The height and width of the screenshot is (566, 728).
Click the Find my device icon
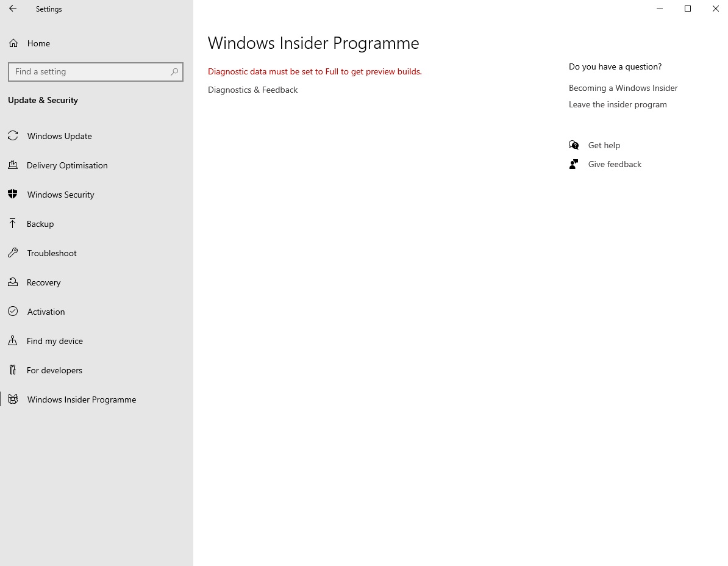click(x=13, y=340)
